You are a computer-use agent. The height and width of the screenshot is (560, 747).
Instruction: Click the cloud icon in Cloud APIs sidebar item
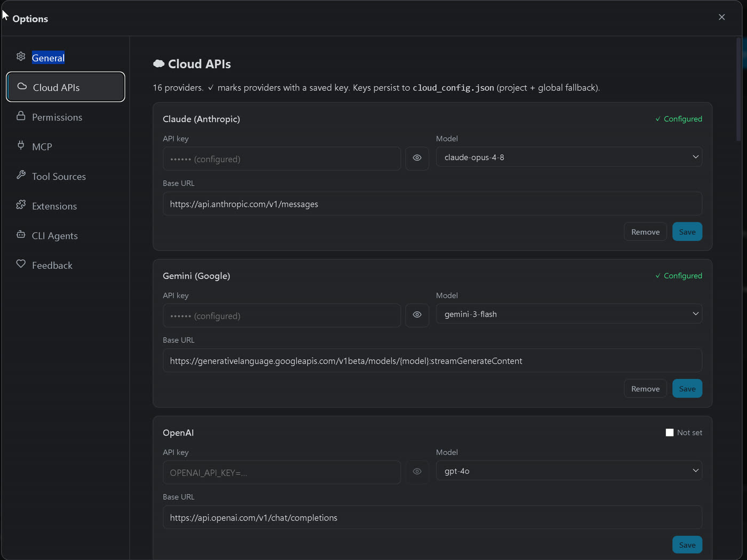click(22, 86)
